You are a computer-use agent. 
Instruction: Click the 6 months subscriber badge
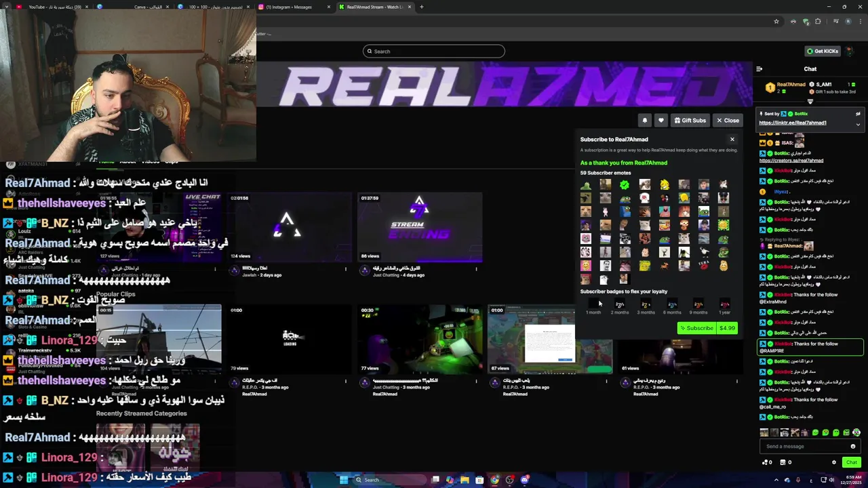pos(672,307)
